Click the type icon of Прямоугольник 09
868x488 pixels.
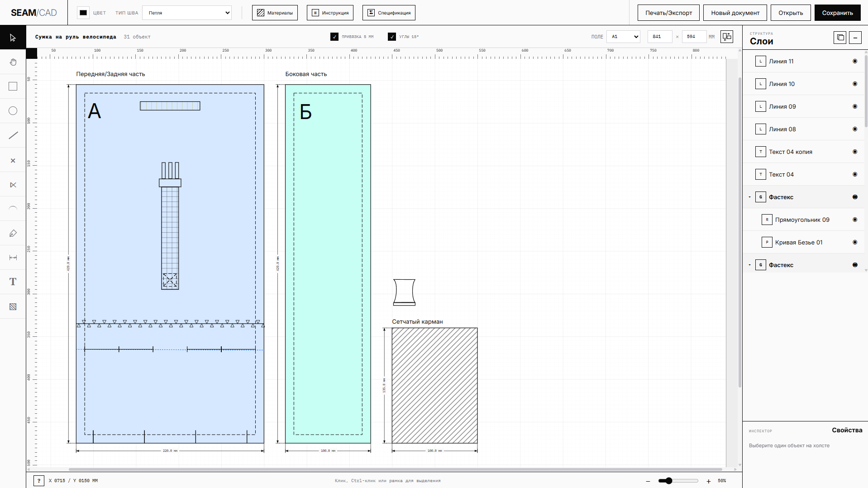pos(767,220)
